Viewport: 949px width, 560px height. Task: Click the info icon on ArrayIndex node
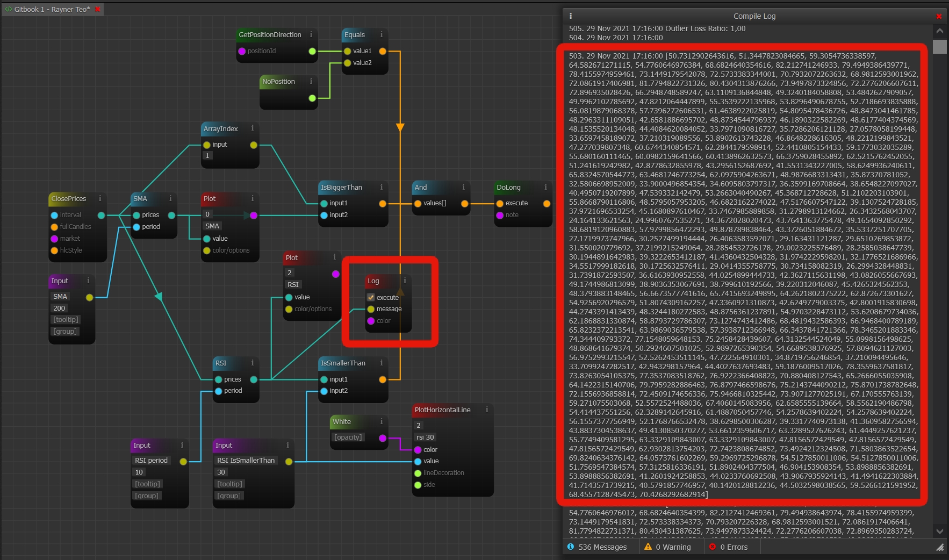[x=253, y=128]
